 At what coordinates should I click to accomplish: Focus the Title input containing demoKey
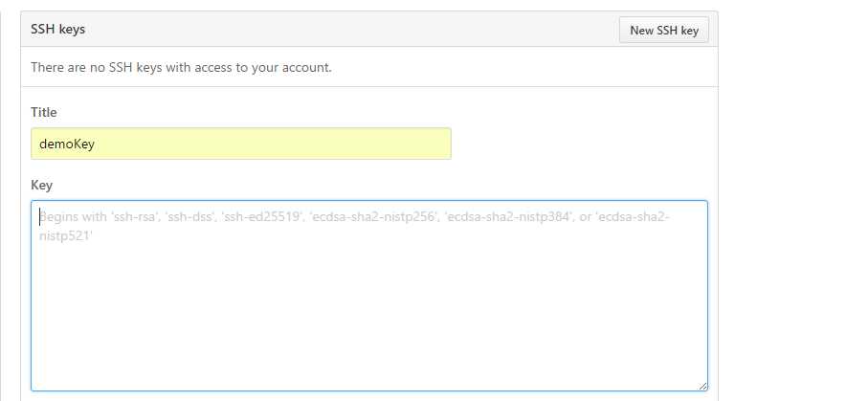pos(240,144)
